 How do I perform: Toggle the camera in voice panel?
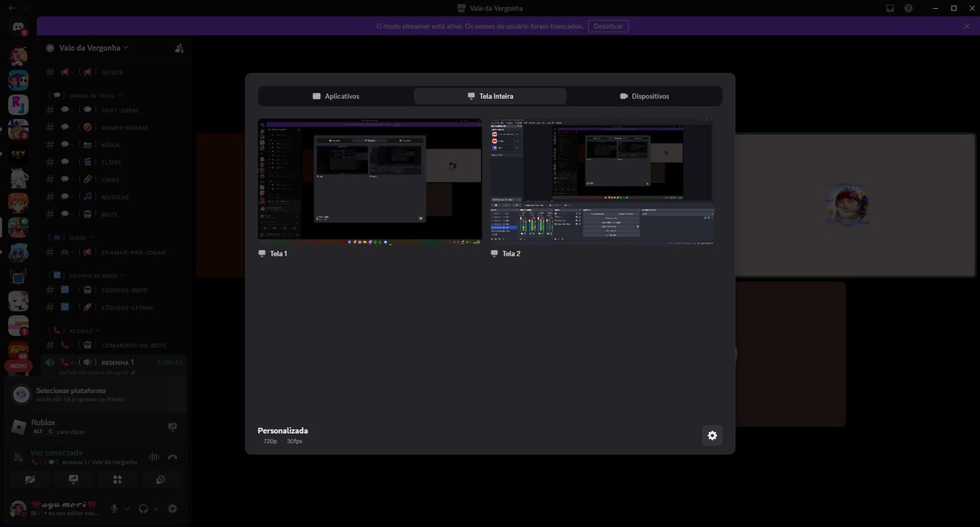pyautogui.click(x=30, y=480)
